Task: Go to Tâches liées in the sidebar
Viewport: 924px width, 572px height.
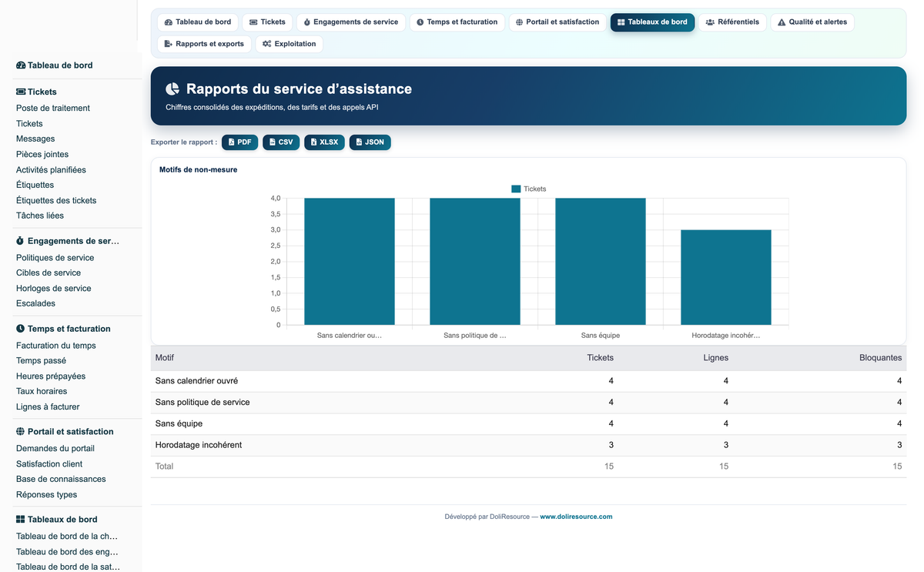Action: 40,216
